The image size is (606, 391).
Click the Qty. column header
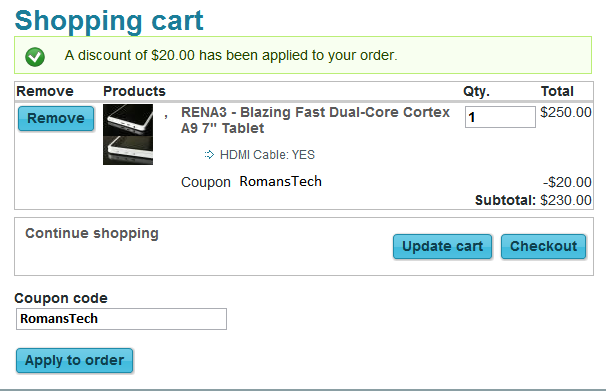[x=477, y=92]
